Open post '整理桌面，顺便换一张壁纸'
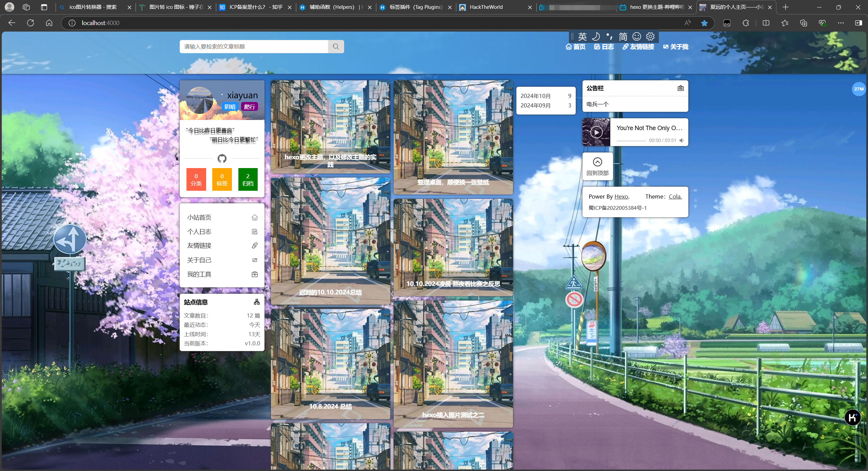868x471 pixels. [x=453, y=137]
